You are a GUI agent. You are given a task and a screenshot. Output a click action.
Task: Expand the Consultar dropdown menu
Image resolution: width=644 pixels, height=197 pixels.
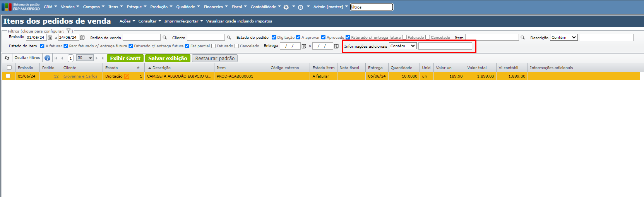coord(150,21)
